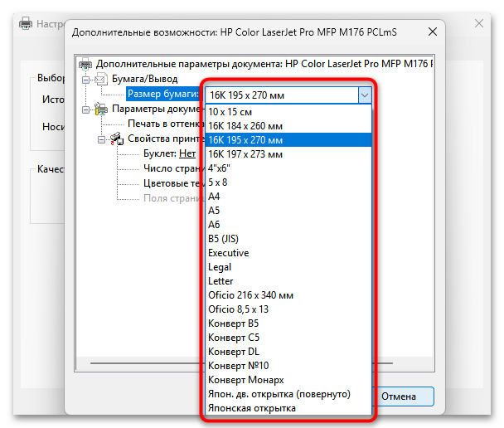Collapse the Свойства принтера tree node
The image size is (504, 428).
click(x=102, y=140)
